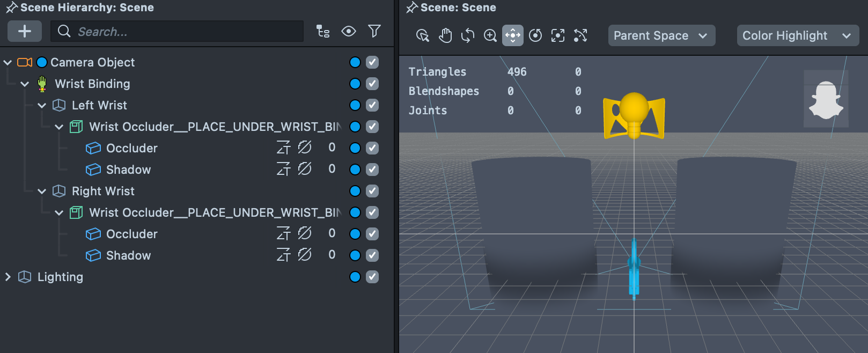Click the select cursor tool icon
Screen dimensions: 868x353
pos(423,36)
